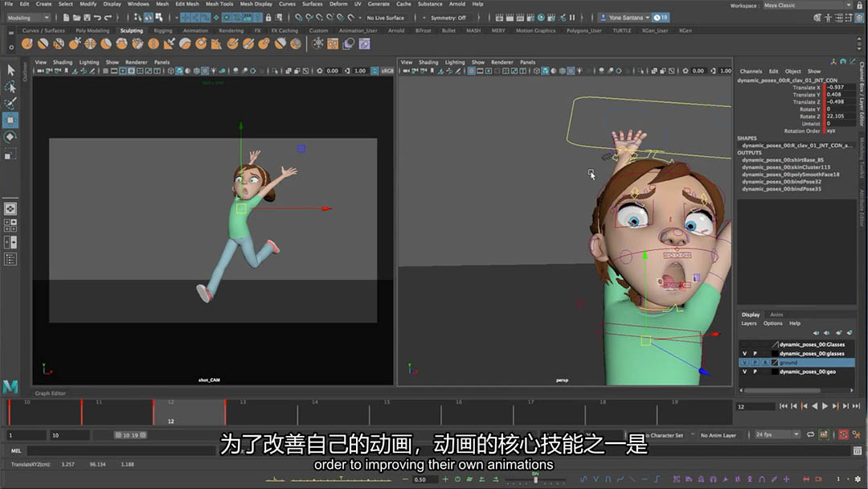The image size is (868, 489).
Task: Open the Panels menu in left viewport
Action: pos(162,62)
